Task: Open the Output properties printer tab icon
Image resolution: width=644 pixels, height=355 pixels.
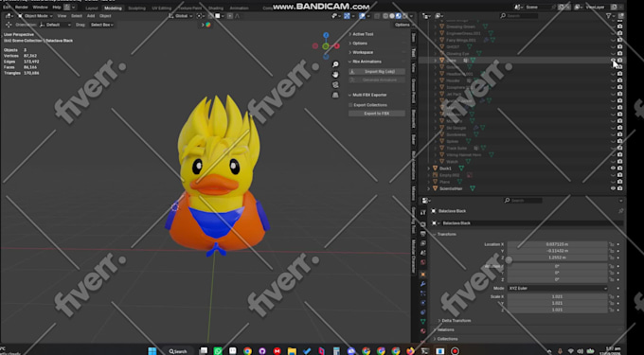Action: [x=423, y=234]
